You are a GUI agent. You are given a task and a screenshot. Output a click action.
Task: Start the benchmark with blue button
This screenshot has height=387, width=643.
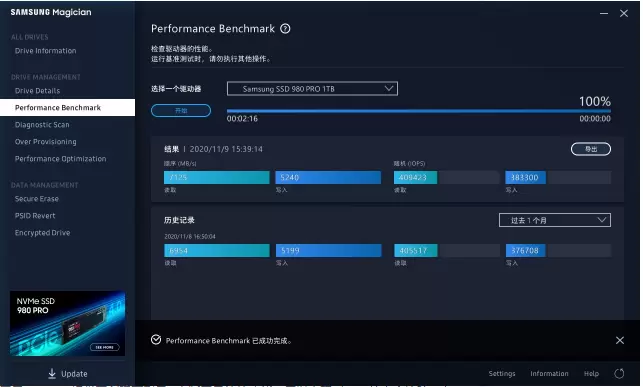181,111
